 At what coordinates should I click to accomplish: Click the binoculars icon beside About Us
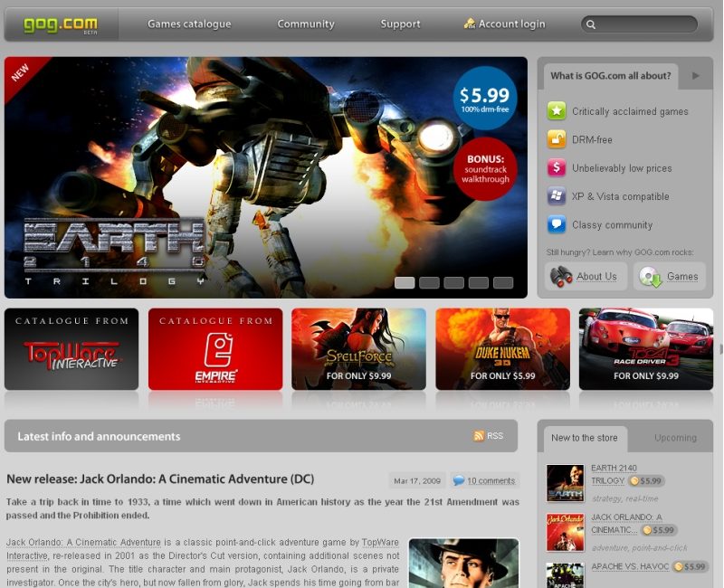click(x=561, y=277)
